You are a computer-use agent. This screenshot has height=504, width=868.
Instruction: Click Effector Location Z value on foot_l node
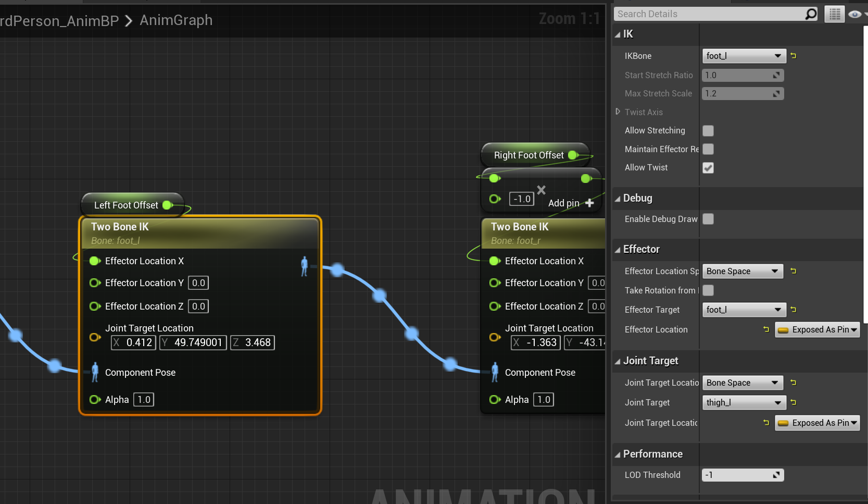198,306
